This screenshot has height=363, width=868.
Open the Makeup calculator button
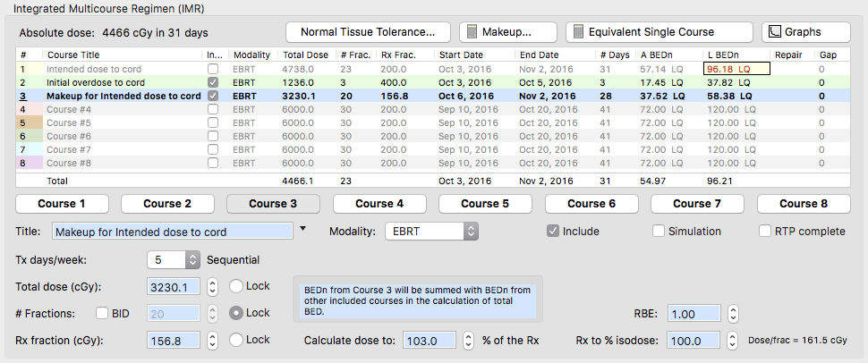(x=508, y=32)
